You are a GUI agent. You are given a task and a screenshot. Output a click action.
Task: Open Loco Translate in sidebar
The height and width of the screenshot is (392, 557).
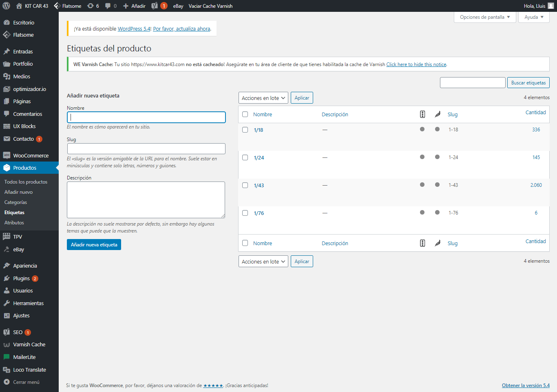click(29, 370)
